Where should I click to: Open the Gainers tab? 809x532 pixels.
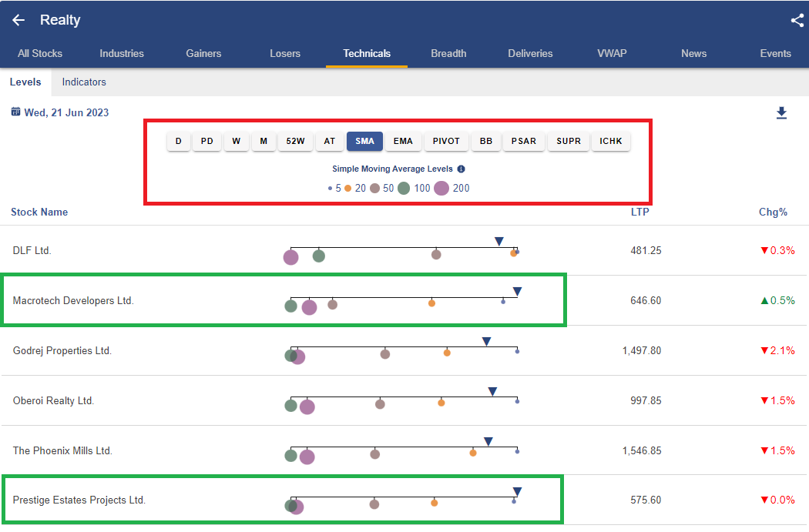[203, 54]
